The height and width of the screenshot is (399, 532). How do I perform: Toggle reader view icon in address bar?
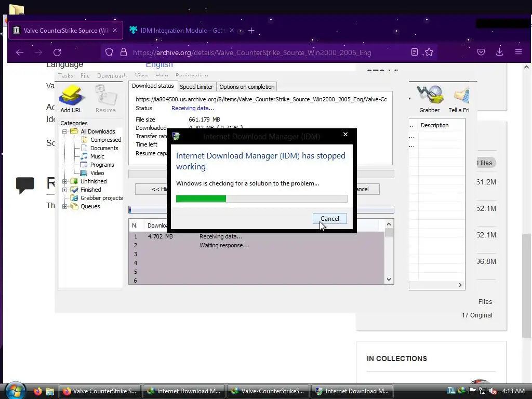pos(414,52)
